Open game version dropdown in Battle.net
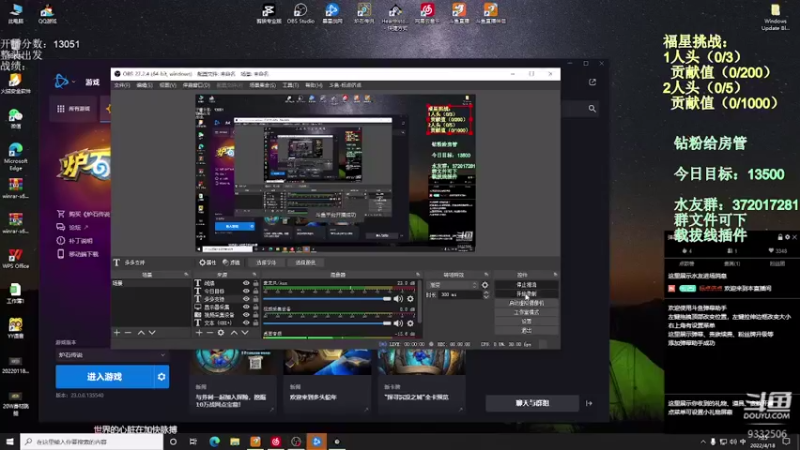 point(112,355)
